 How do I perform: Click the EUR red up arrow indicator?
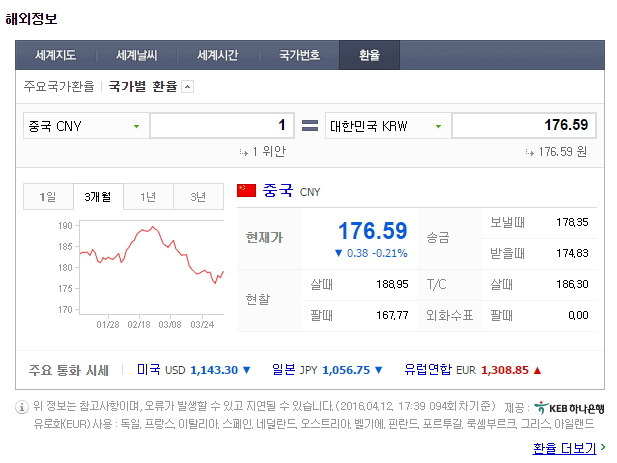pos(538,370)
